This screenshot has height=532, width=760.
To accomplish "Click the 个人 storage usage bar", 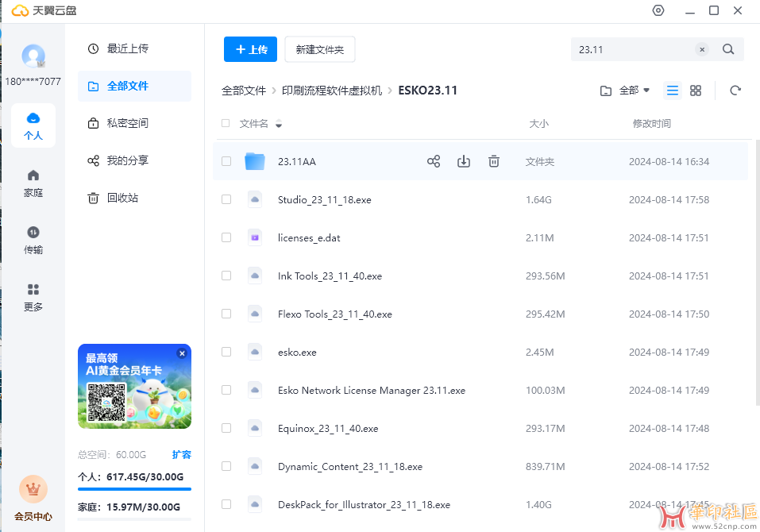I will [x=135, y=489].
